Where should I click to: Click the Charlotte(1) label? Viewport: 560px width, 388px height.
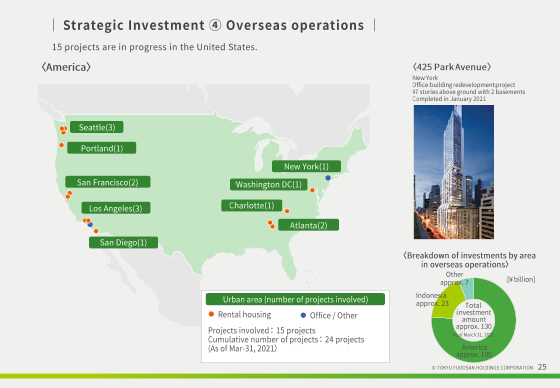251,205
